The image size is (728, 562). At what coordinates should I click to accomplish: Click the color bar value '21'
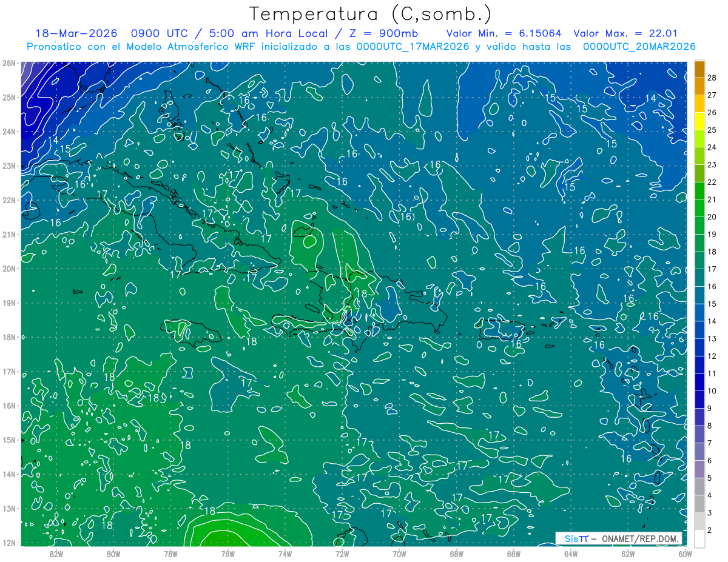(712, 199)
